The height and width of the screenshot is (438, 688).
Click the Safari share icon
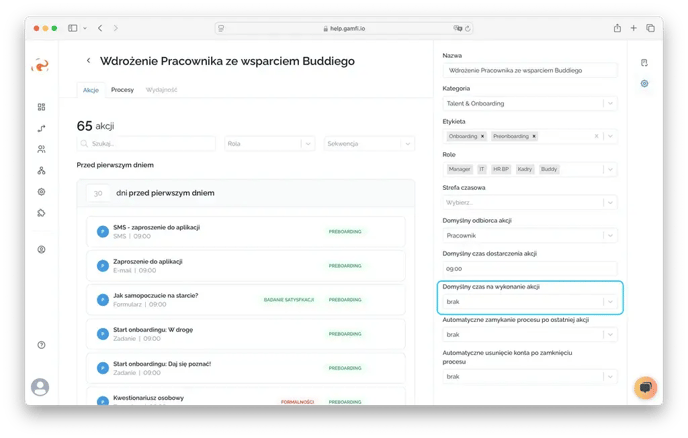(x=617, y=28)
